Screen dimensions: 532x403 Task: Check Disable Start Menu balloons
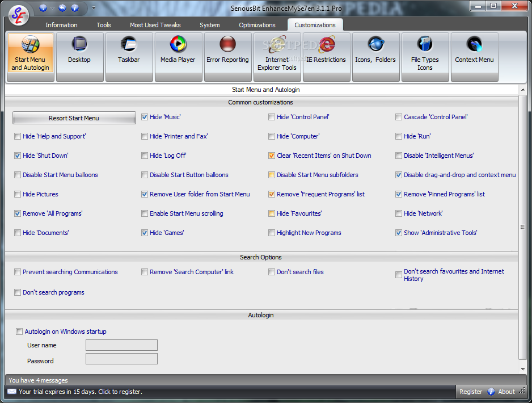(x=18, y=175)
